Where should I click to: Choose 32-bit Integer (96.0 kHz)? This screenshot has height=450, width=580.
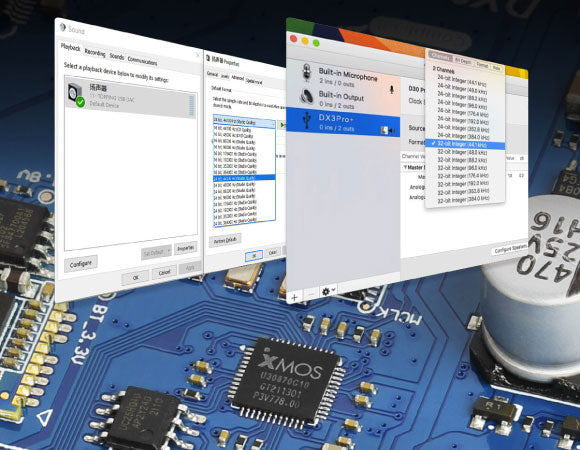pyautogui.click(x=462, y=168)
